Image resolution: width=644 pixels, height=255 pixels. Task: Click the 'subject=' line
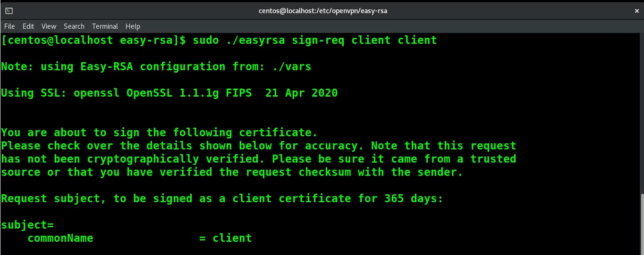click(x=27, y=225)
